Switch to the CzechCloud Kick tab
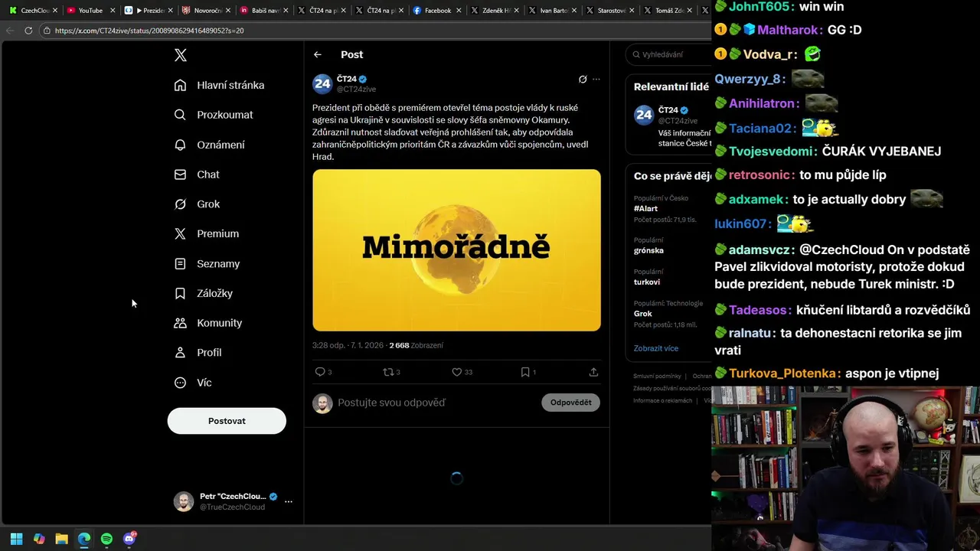This screenshot has height=551, width=980. pos(31,11)
